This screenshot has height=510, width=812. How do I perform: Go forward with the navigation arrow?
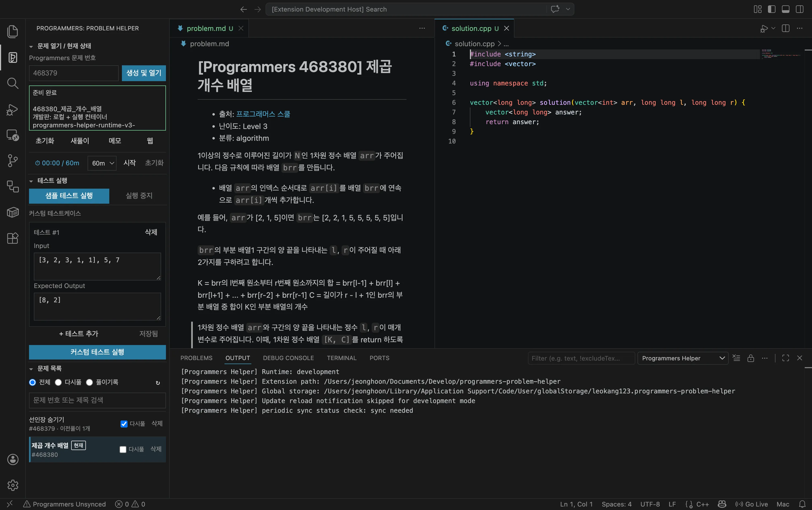(258, 9)
